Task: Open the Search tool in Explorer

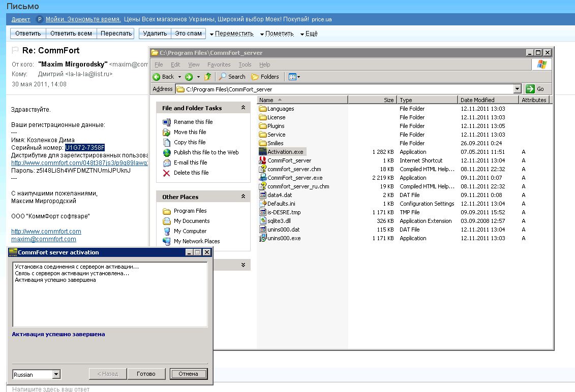Action: click(x=232, y=77)
